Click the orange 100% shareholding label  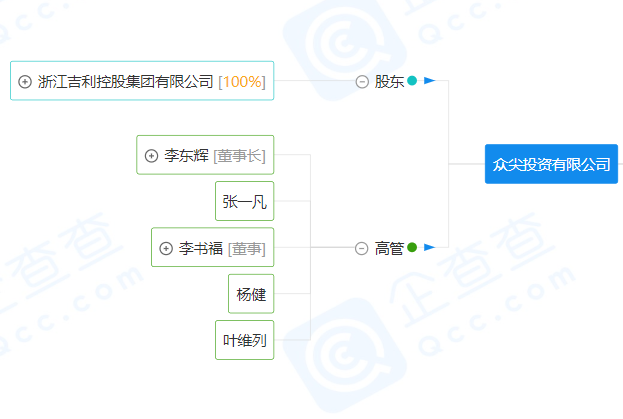click(242, 81)
